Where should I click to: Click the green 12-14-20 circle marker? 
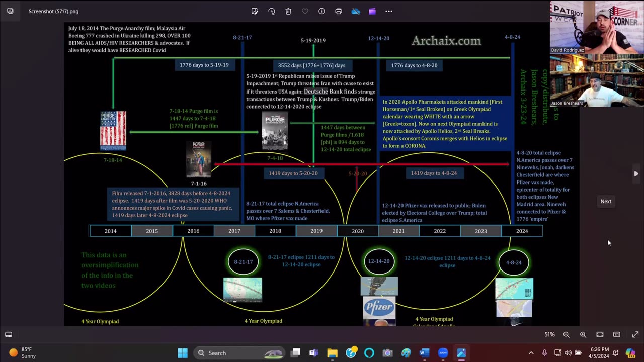point(379,261)
